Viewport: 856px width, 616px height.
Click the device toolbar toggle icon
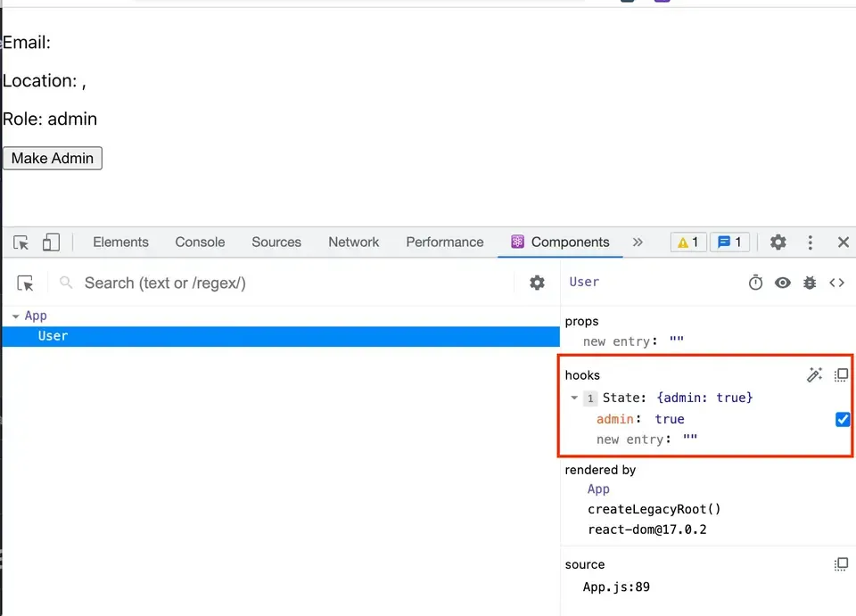pyautogui.click(x=51, y=242)
